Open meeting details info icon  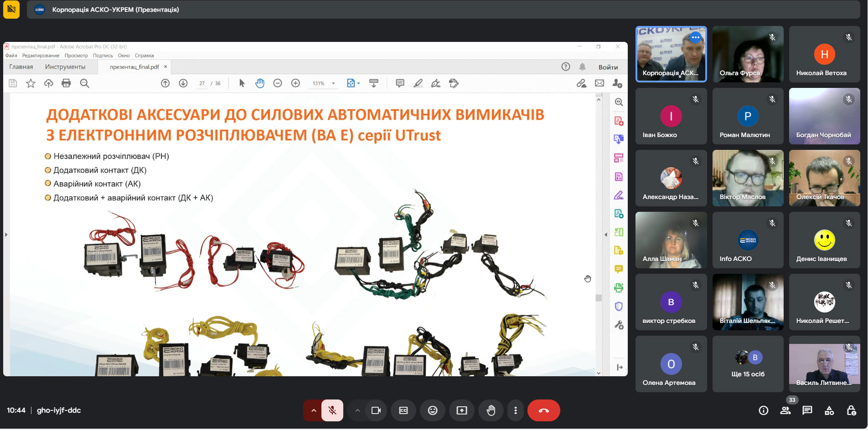(764, 410)
